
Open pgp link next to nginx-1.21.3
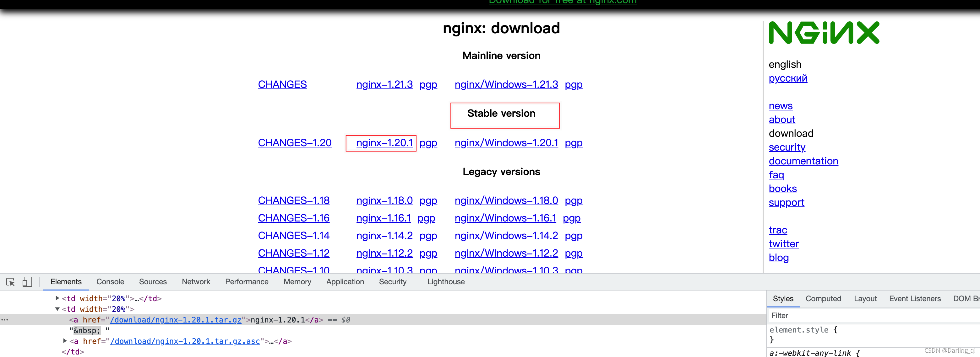tap(428, 84)
